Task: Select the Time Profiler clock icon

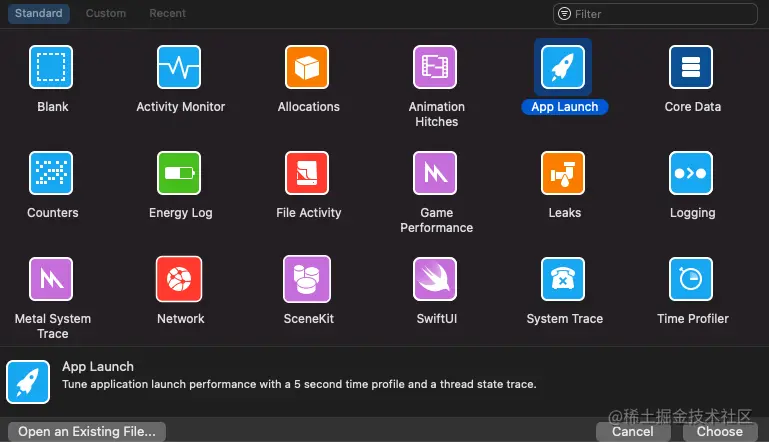Action: point(691,279)
